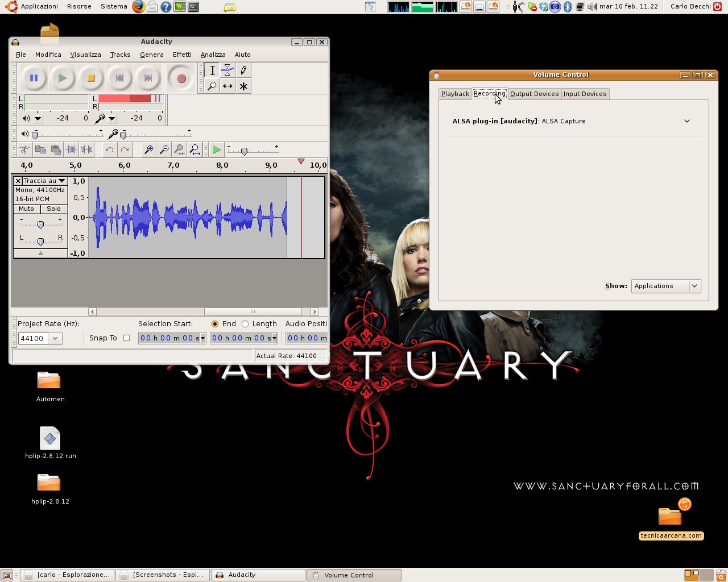The width and height of the screenshot is (728, 582).
Task: Toggle the track Muto button
Action: tap(27, 209)
